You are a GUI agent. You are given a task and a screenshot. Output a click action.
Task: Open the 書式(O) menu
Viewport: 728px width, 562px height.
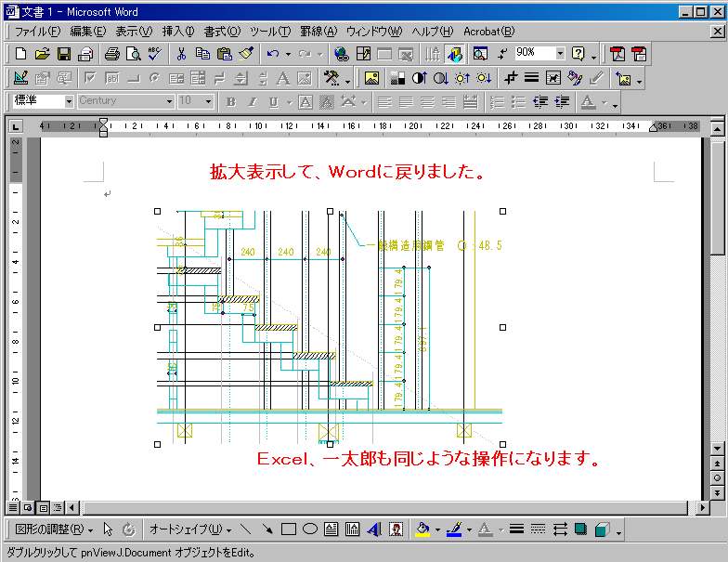click(222, 32)
